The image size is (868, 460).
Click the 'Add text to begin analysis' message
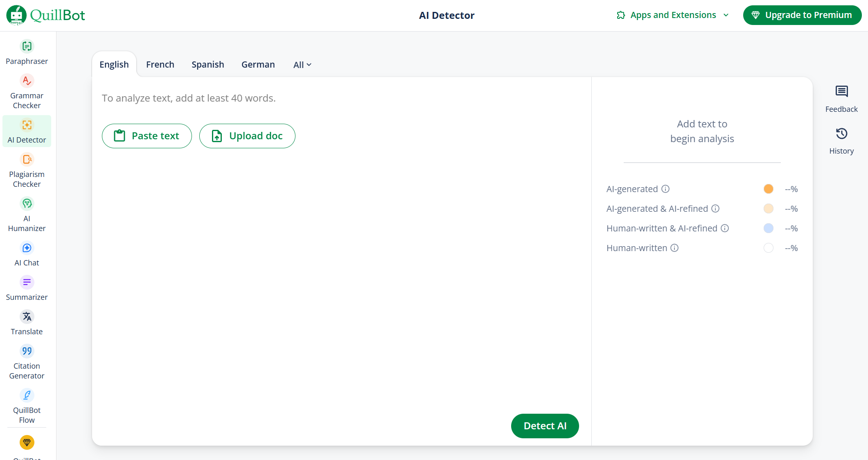[702, 131]
